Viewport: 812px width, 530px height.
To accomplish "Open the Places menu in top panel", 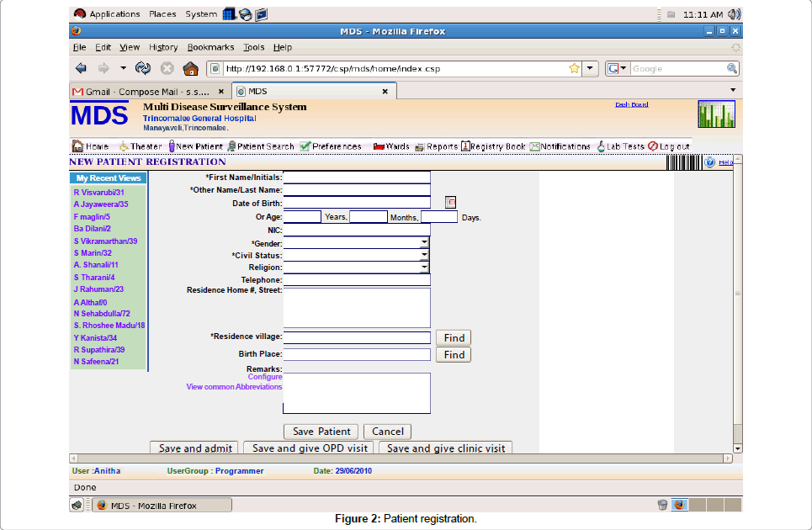I will (x=162, y=14).
